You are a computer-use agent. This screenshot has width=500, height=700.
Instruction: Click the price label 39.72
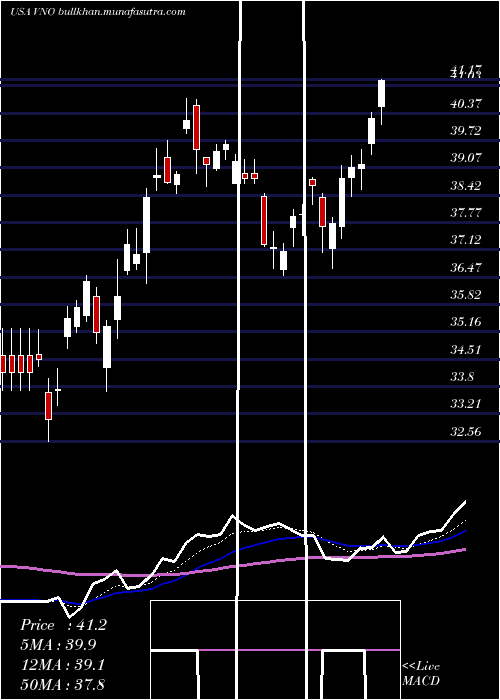(x=466, y=131)
